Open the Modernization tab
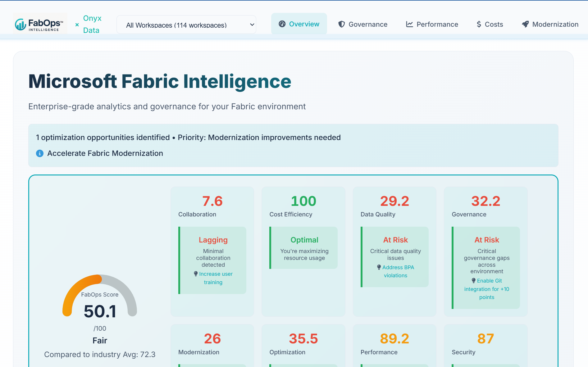The width and height of the screenshot is (588, 367). (550, 24)
